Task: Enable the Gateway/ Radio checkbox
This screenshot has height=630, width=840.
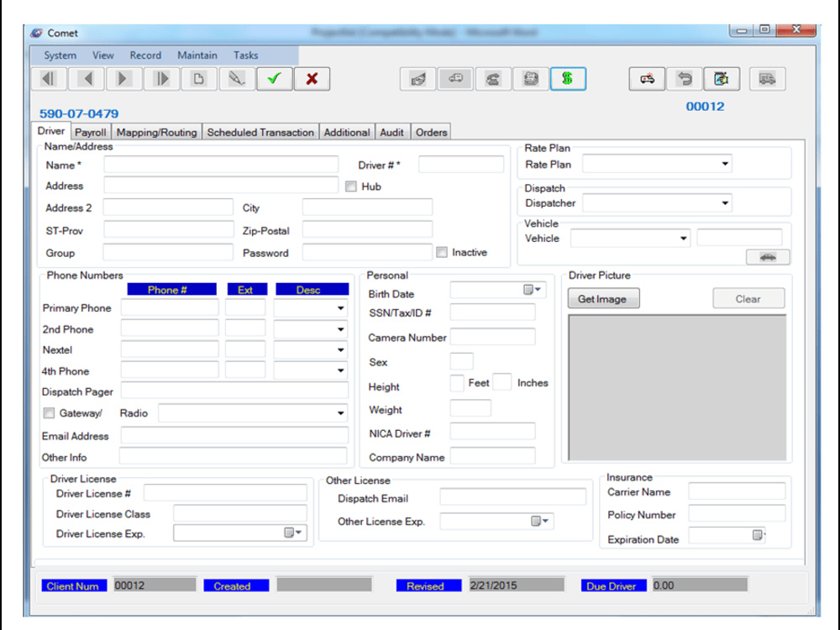Action: (x=50, y=413)
